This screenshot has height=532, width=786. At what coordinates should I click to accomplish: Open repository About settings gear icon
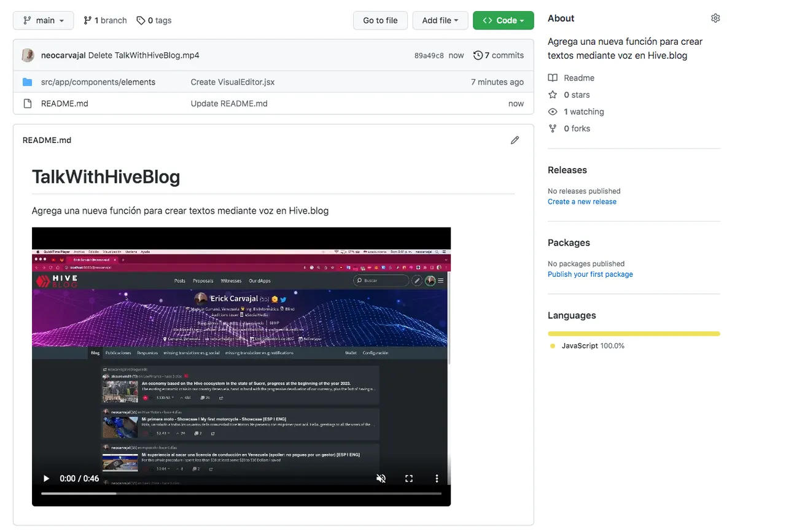pos(715,18)
